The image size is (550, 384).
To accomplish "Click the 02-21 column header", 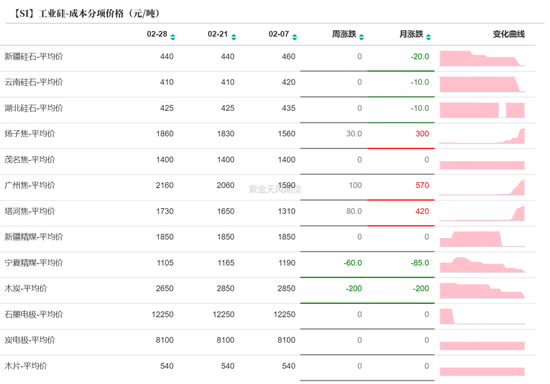I will pos(217,34).
